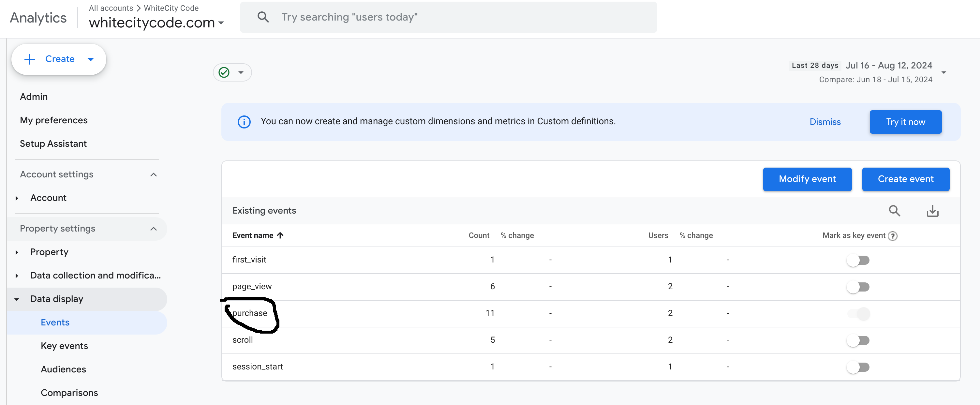Open the Admin menu item

click(x=34, y=97)
